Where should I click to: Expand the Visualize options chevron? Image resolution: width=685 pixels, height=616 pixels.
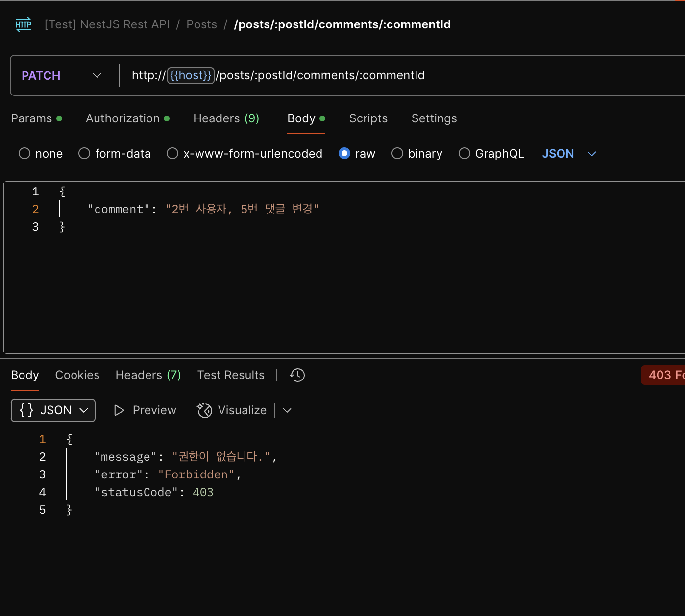click(x=287, y=410)
